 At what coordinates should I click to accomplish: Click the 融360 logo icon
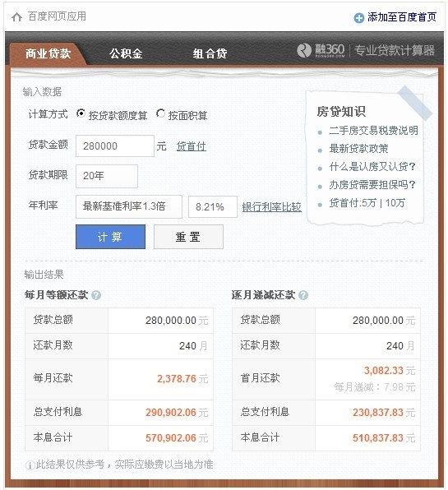pyautogui.click(x=304, y=50)
